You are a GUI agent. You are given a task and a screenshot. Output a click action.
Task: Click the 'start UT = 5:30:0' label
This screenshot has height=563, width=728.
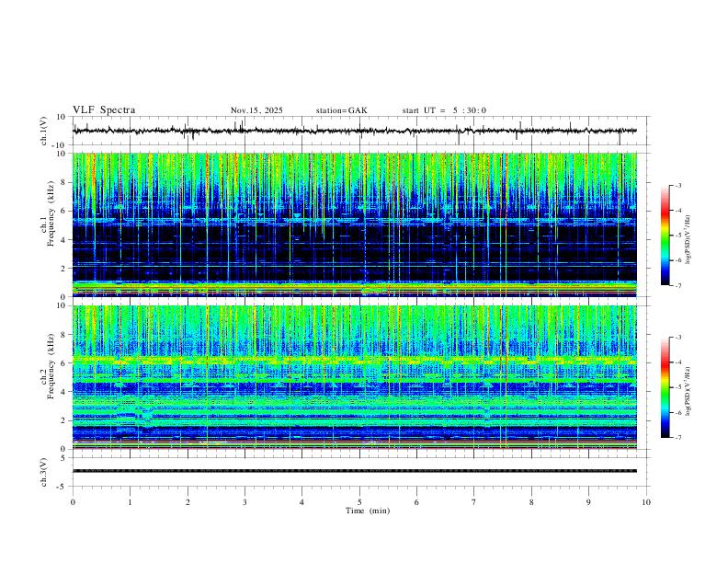click(444, 110)
